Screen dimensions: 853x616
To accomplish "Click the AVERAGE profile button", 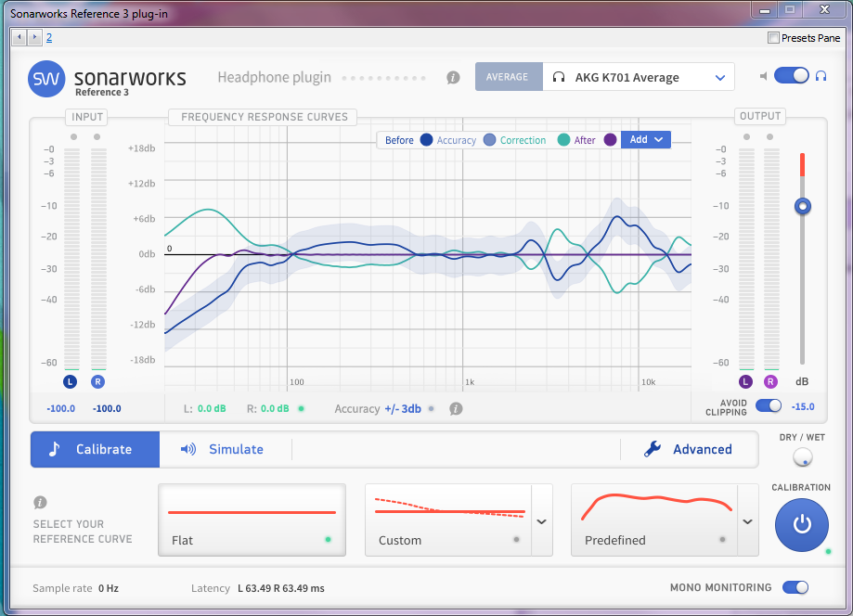I will tap(509, 77).
